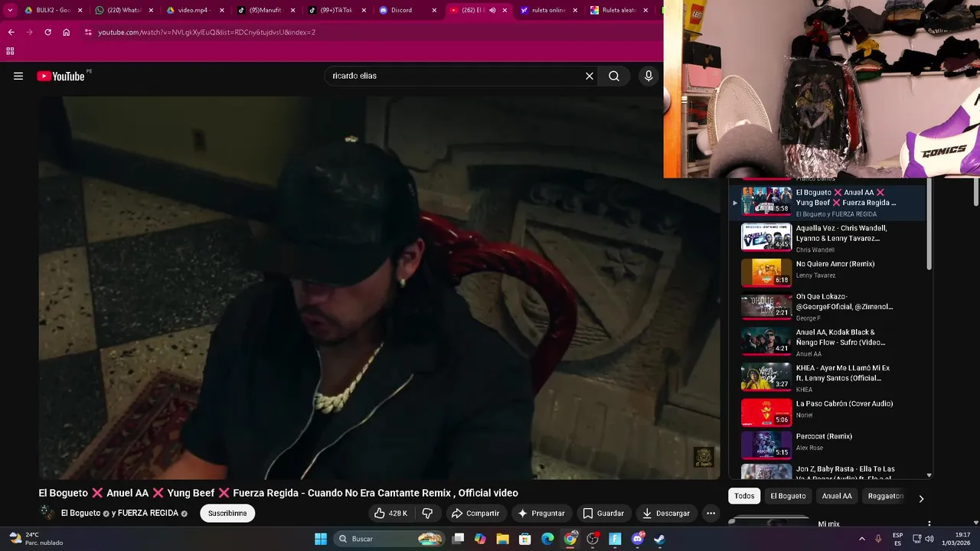The height and width of the screenshot is (551, 980).
Task: Switch to Chrome taskbar icon
Action: tap(570, 539)
